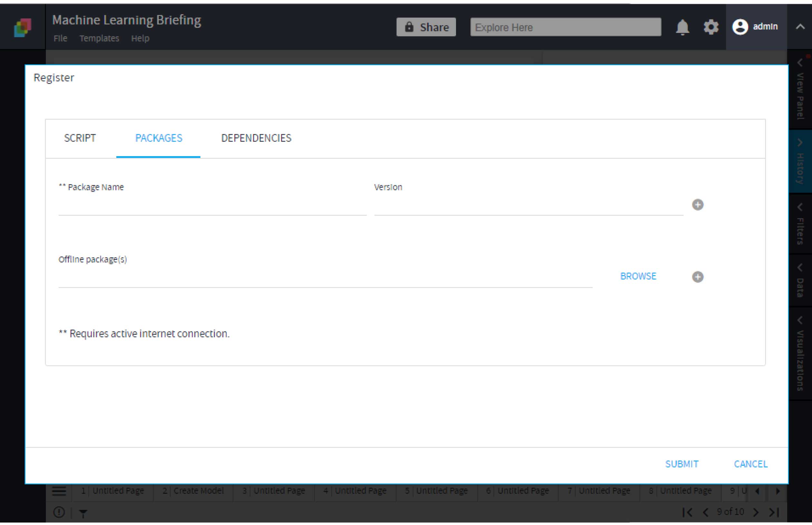
Task: Focus the Offline package(s) field
Action: [325, 278]
